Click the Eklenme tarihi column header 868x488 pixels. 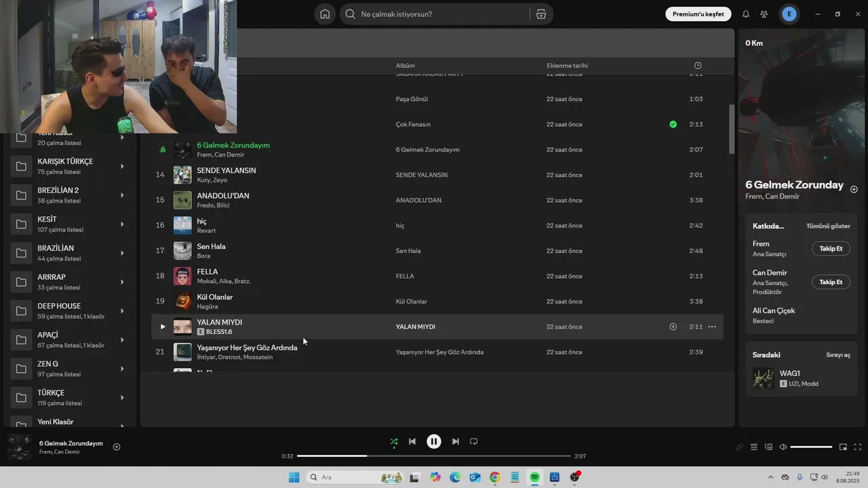pyautogui.click(x=567, y=66)
